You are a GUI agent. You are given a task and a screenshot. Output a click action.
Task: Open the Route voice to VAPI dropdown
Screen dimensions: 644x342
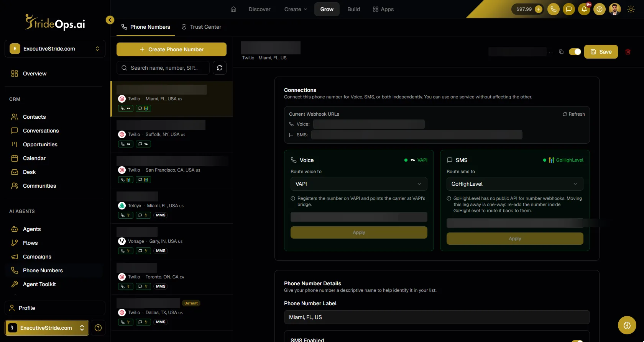[x=359, y=184]
